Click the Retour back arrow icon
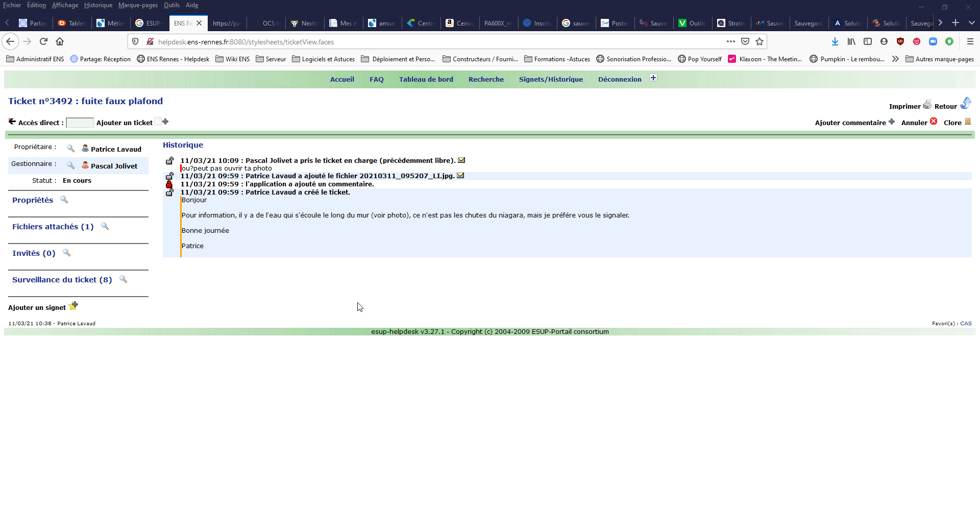 tap(965, 104)
